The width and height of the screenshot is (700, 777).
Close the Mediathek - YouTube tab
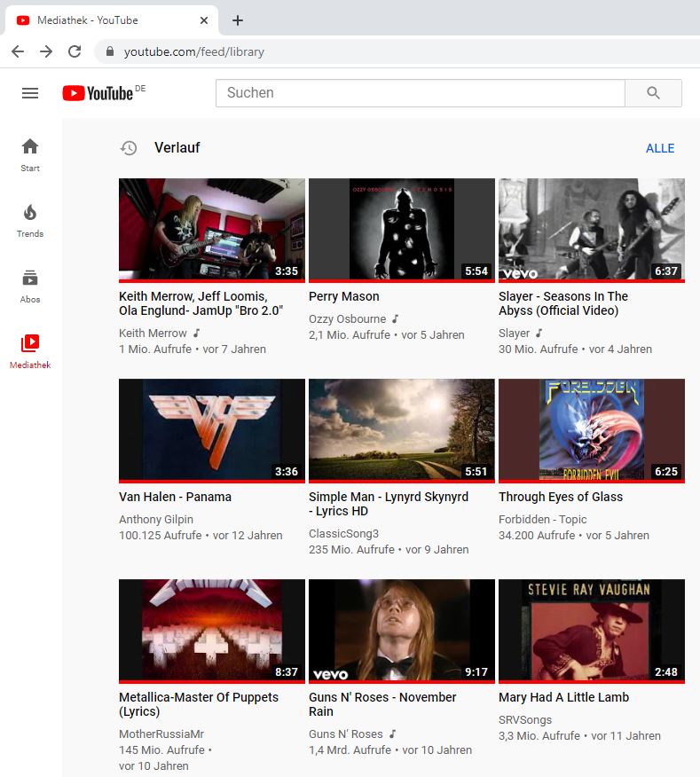(x=204, y=20)
